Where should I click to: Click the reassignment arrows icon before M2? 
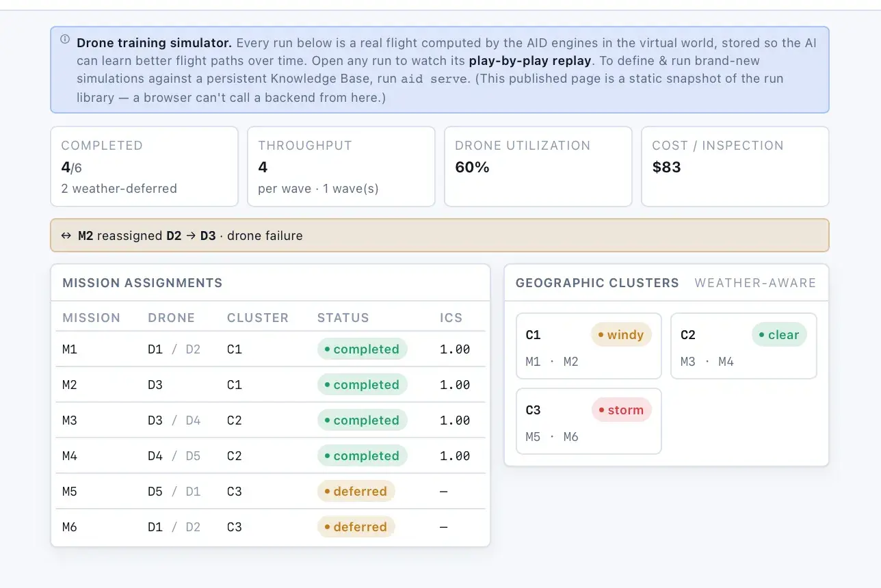(x=66, y=236)
